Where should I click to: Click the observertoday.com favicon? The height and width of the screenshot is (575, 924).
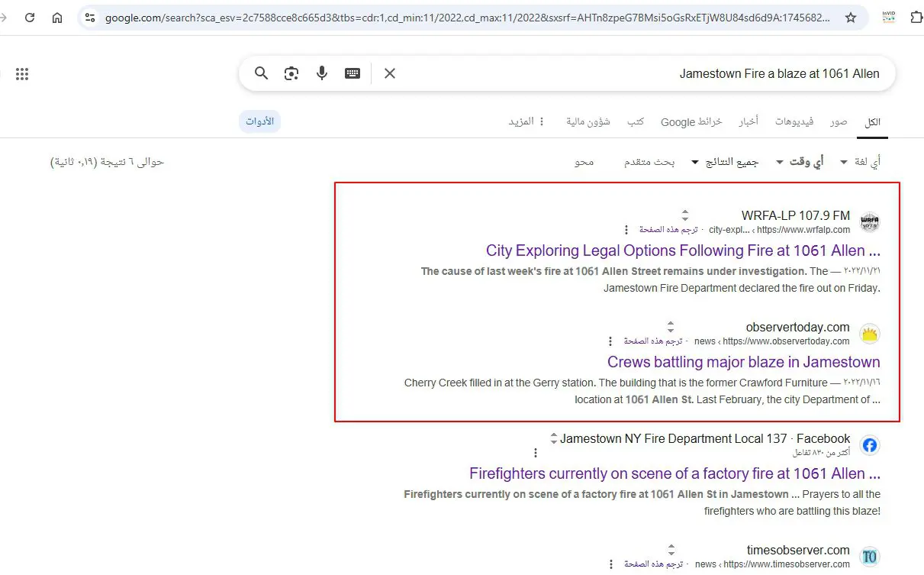(870, 334)
